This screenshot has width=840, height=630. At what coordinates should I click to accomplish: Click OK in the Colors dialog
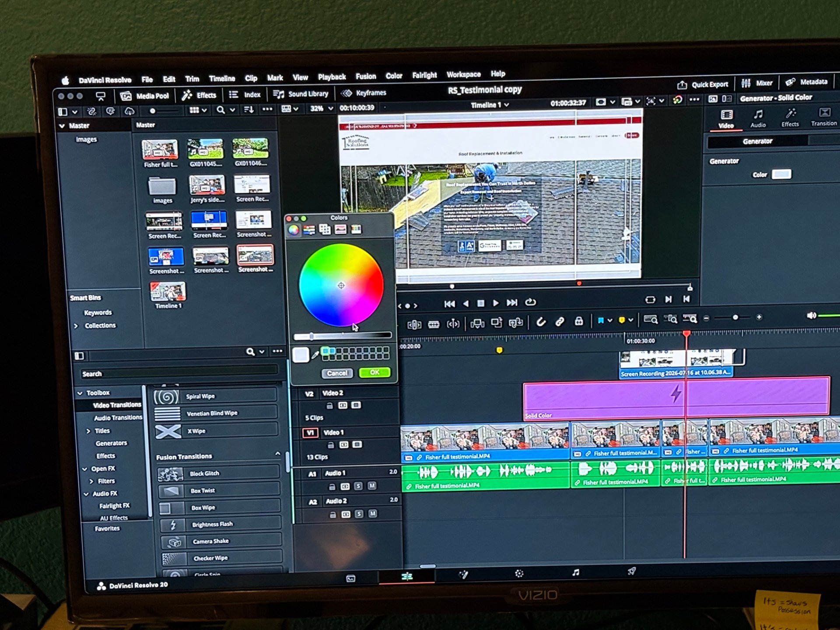(374, 372)
